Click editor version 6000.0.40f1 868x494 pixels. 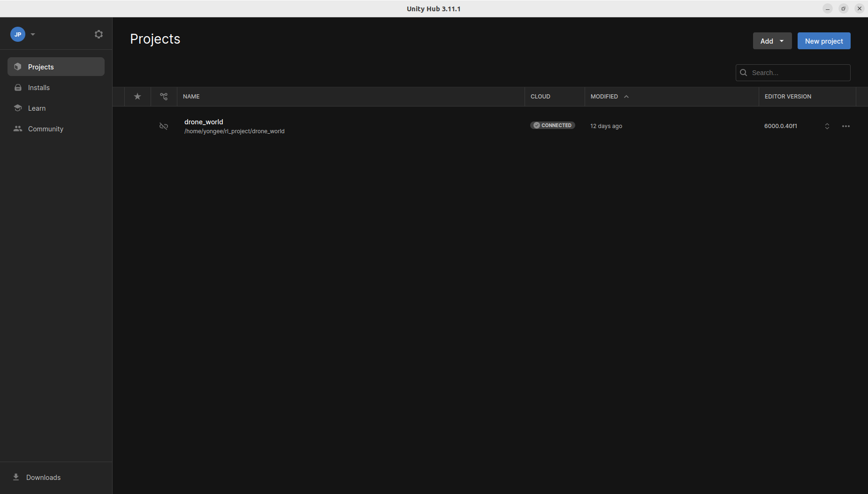781,126
